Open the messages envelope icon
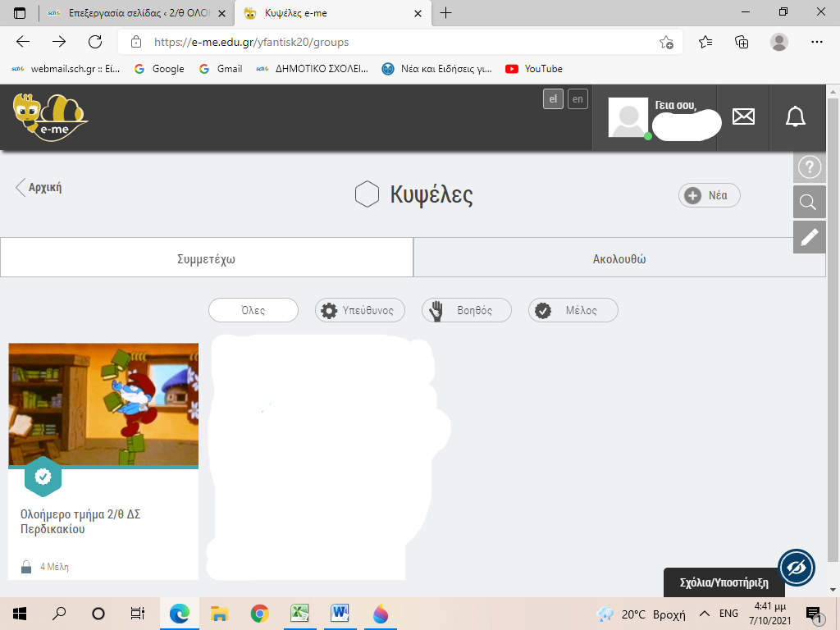840x630 pixels. (x=743, y=117)
